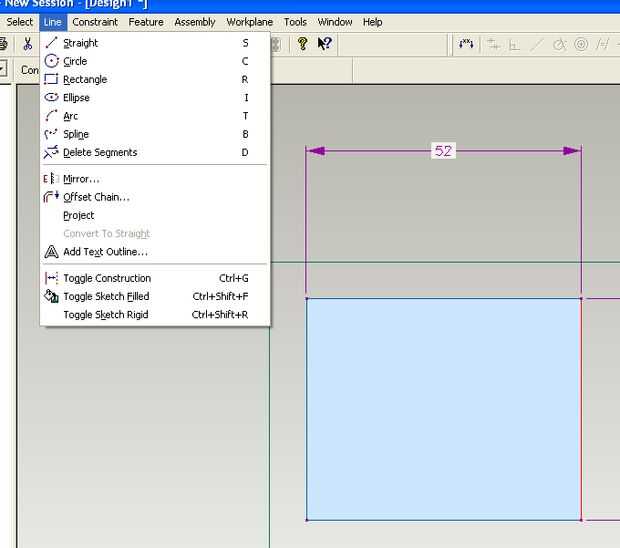Image resolution: width=620 pixels, height=548 pixels.
Task: Click the Spline tool icon
Action: tap(51, 134)
